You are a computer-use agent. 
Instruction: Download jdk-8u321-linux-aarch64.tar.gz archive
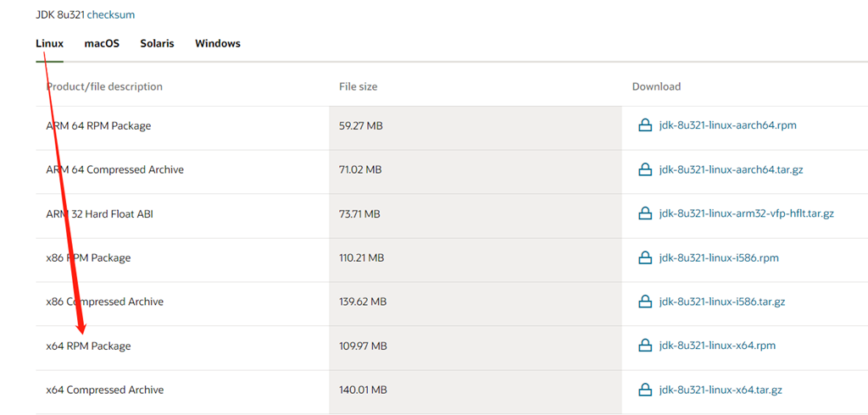[731, 169]
